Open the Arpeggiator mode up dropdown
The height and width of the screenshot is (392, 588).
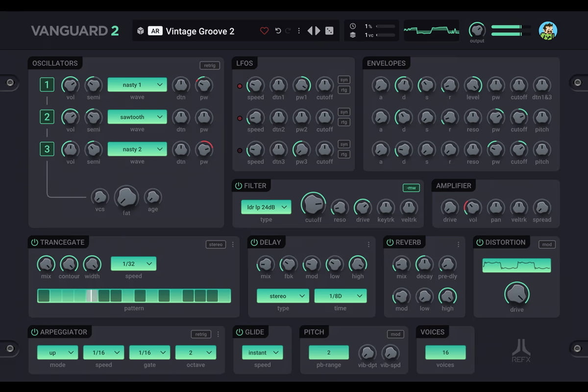coord(57,353)
